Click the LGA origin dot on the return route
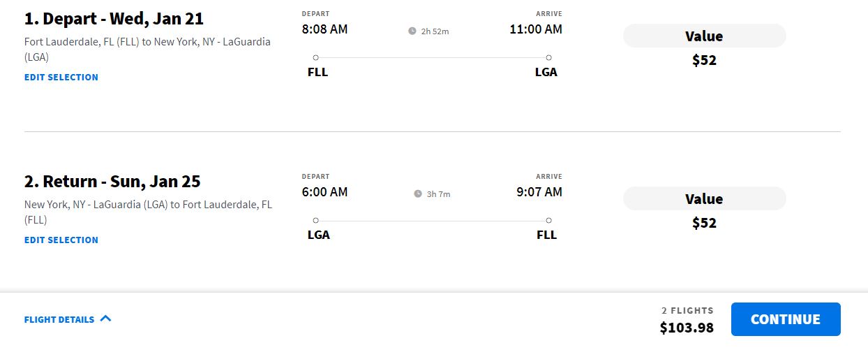 316,221
